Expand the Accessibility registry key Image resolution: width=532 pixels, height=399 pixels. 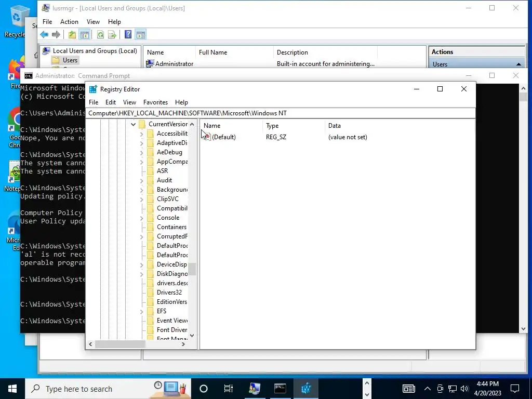coord(141,134)
